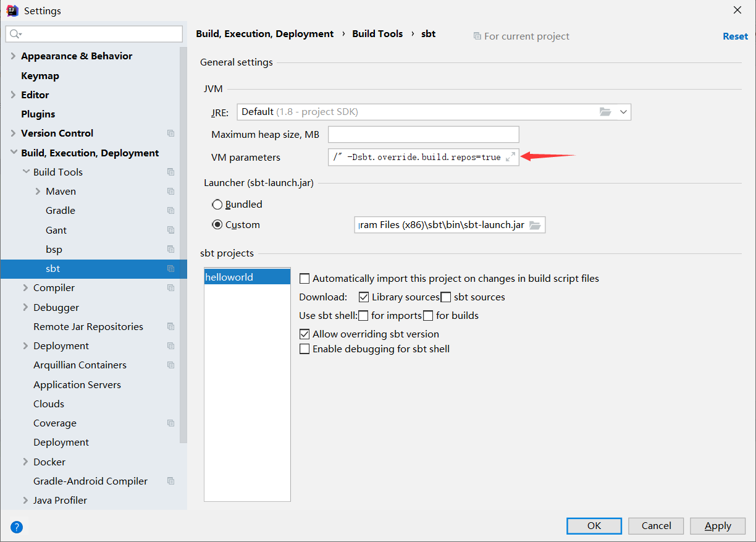Click the search magnifier icon in settings
The height and width of the screenshot is (542, 756).
tap(15, 34)
